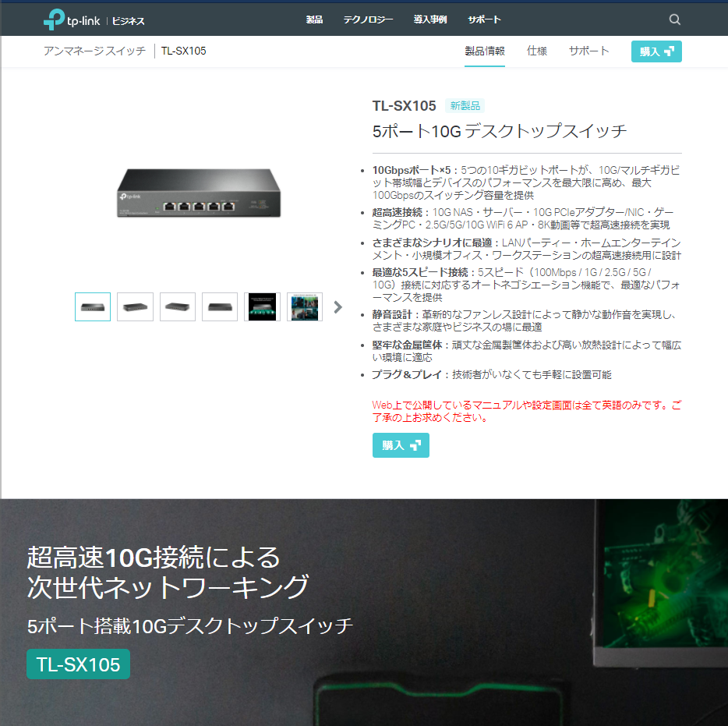
Task: Select the 製品情報 tab
Action: [485, 51]
